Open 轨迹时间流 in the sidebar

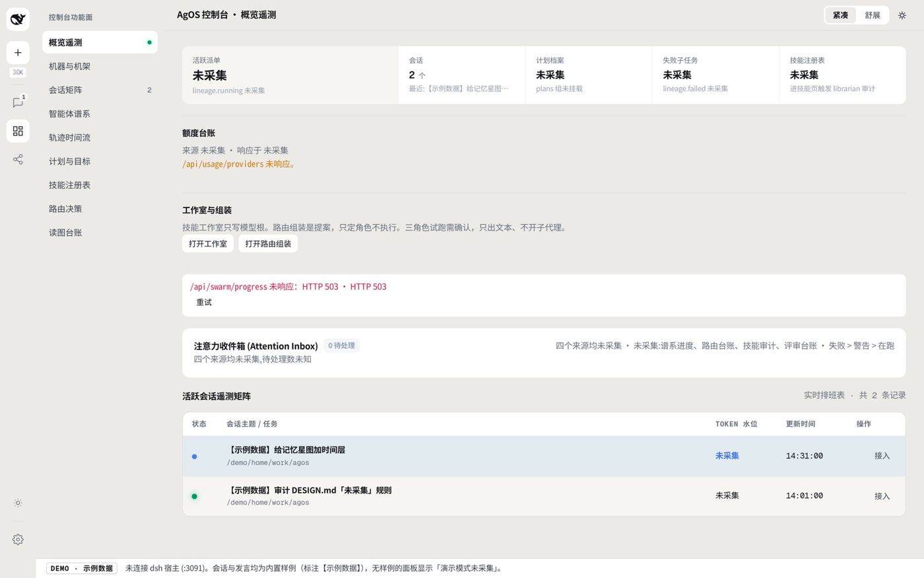100,137
